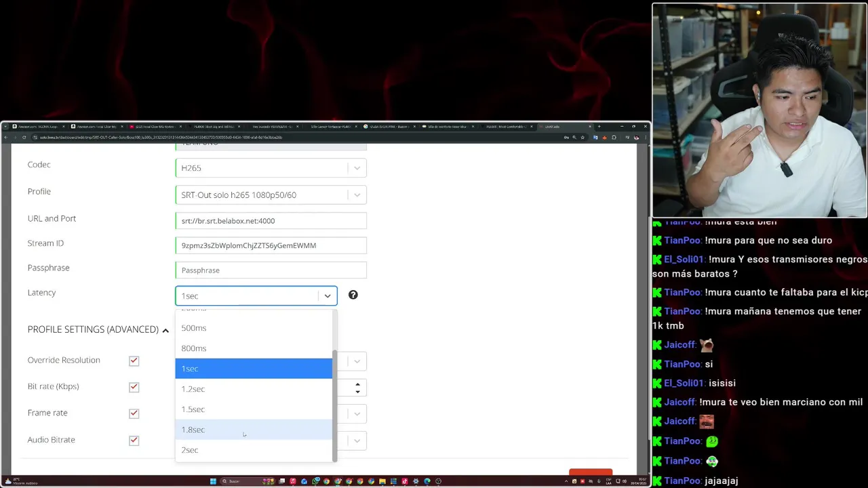Image resolution: width=868 pixels, height=488 pixels.
Task: Choose the 2sec latency option
Action: point(254,450)
